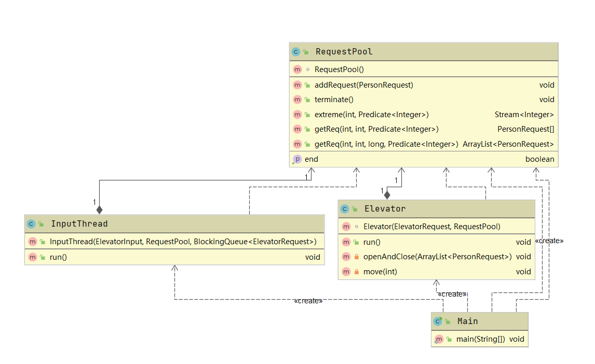Click the public visibility icon next to RequestPool title
Screen dimensions: 595x364
[306, 52]
